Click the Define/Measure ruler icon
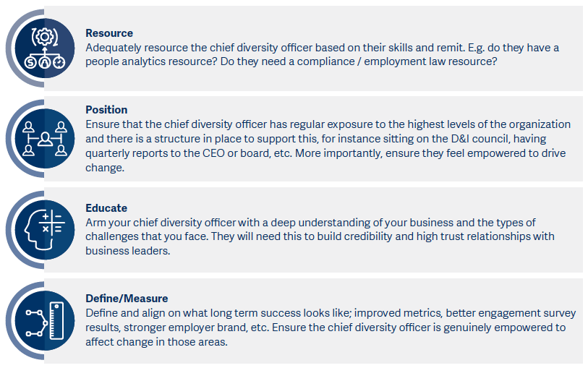The image size is (588, 368). [x=56, y=320]
